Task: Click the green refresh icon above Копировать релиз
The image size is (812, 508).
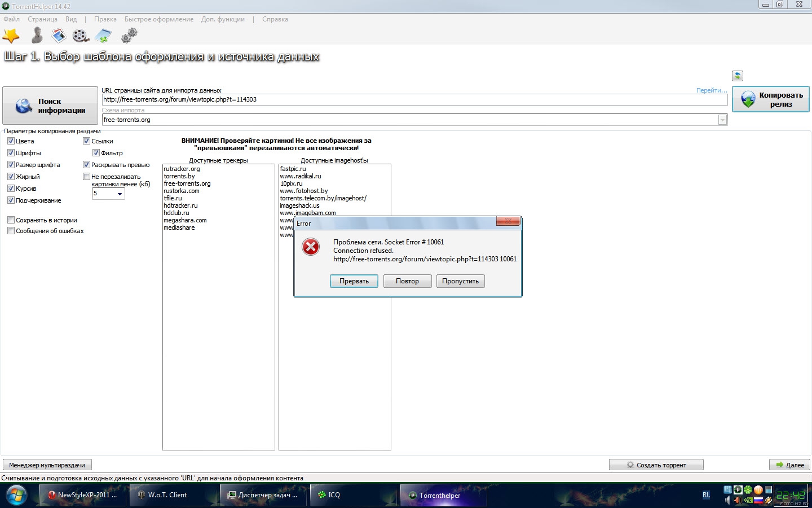Action: pos(738,76)
